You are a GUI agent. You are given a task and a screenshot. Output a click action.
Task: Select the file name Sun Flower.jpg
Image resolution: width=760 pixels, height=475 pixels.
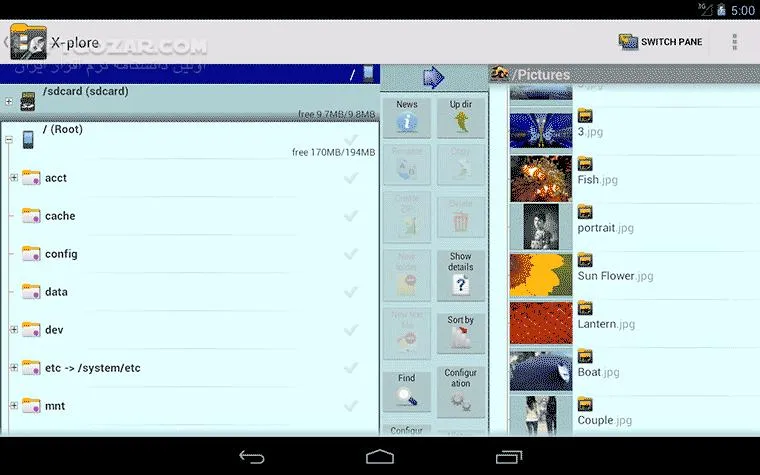coord(615,276)
